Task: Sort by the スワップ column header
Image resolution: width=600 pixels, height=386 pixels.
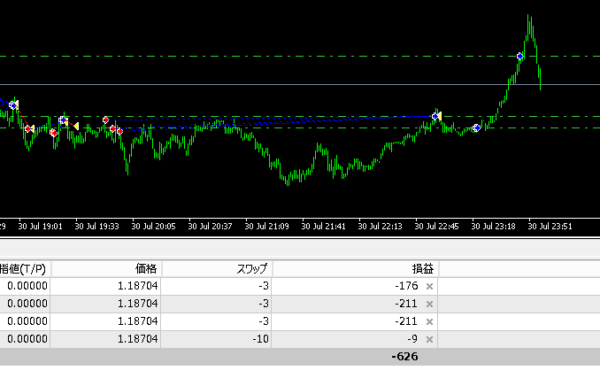Action: coord(217,269)
